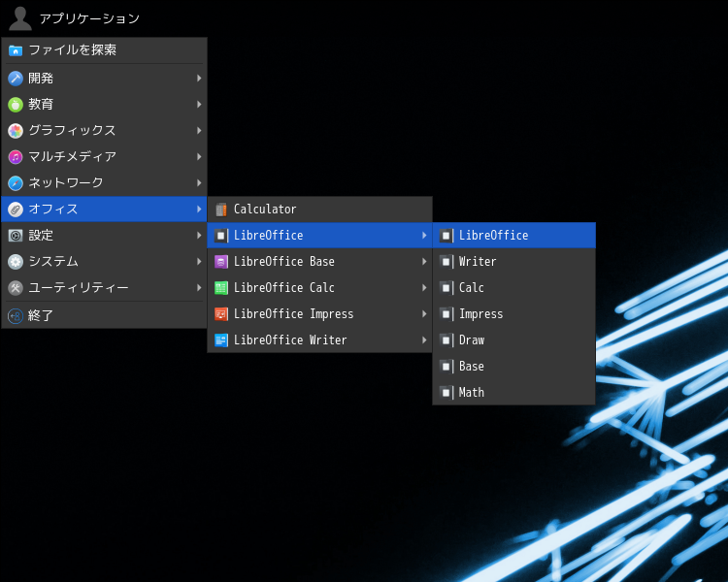Select Base in the LibreOffice submenu
The height and width of the screenshot is (582, 728).
click(513, 367)
